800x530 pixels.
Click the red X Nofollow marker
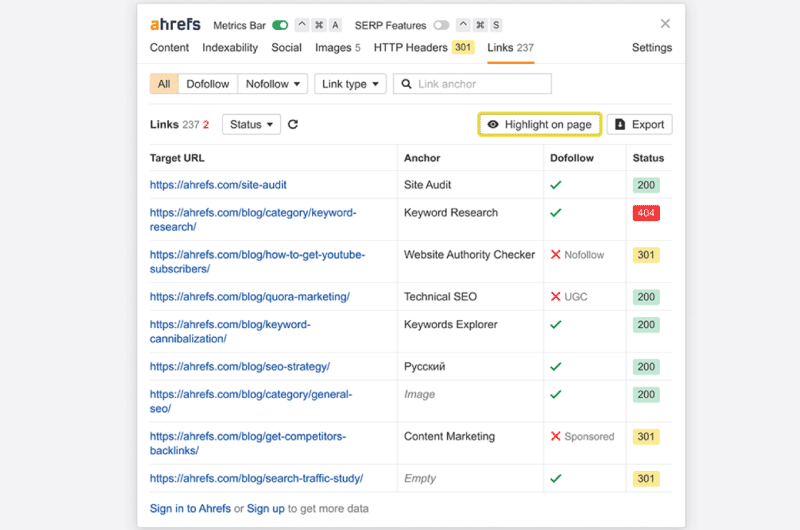point(556,255)
